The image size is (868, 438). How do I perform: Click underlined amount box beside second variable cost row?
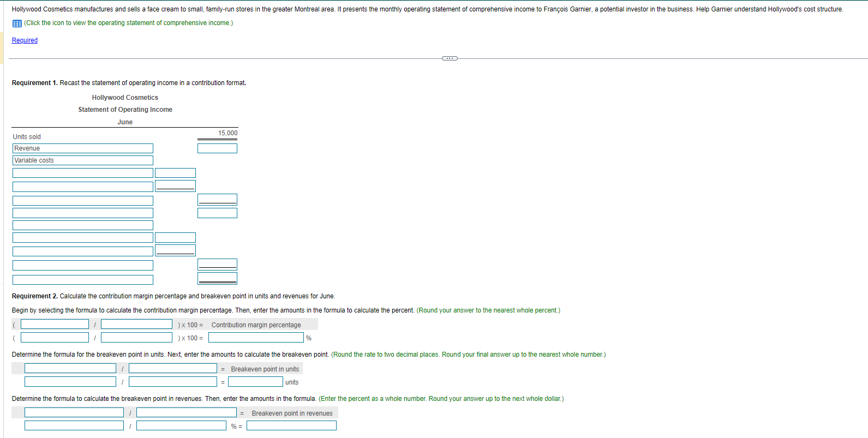point(175,186)
